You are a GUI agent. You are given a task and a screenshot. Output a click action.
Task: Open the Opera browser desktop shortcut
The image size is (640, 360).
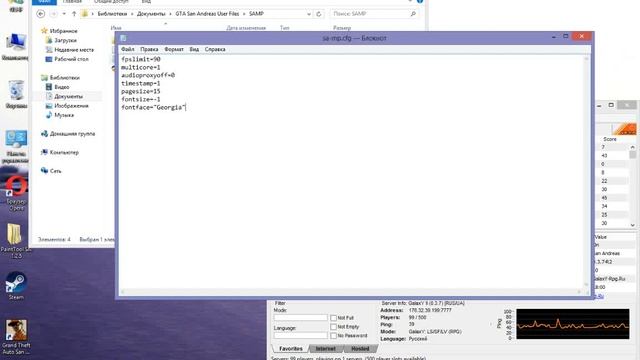[x=16, y=192]
